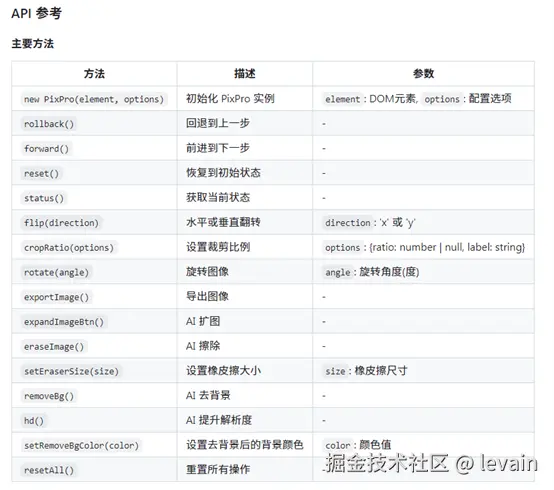
Task: Click the '方法' column header
Action: tap(94, 73)
